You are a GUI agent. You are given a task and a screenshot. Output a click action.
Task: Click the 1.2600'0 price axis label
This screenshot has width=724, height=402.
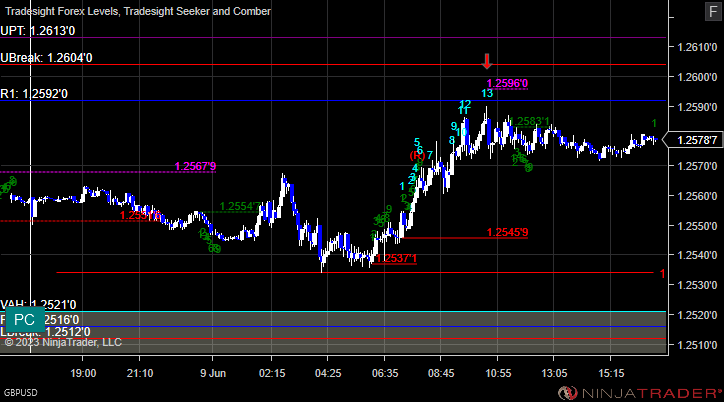tap(697, 77)
